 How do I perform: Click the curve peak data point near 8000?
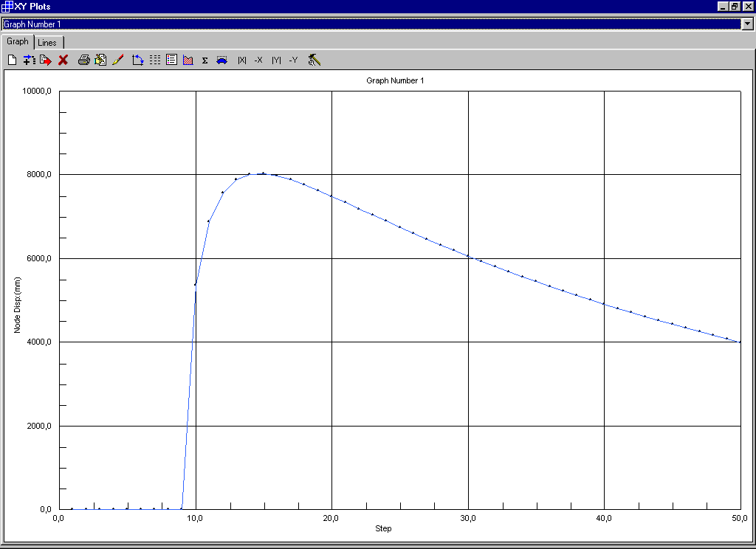point(264,173)
